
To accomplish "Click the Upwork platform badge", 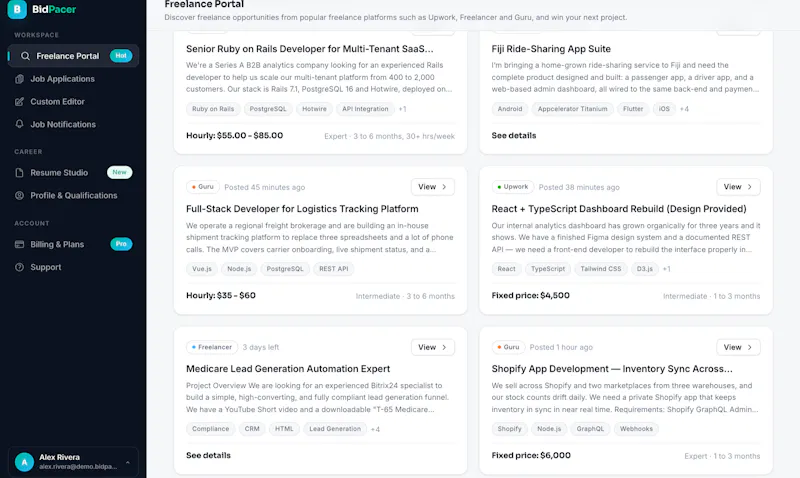I will click(512, 187).
